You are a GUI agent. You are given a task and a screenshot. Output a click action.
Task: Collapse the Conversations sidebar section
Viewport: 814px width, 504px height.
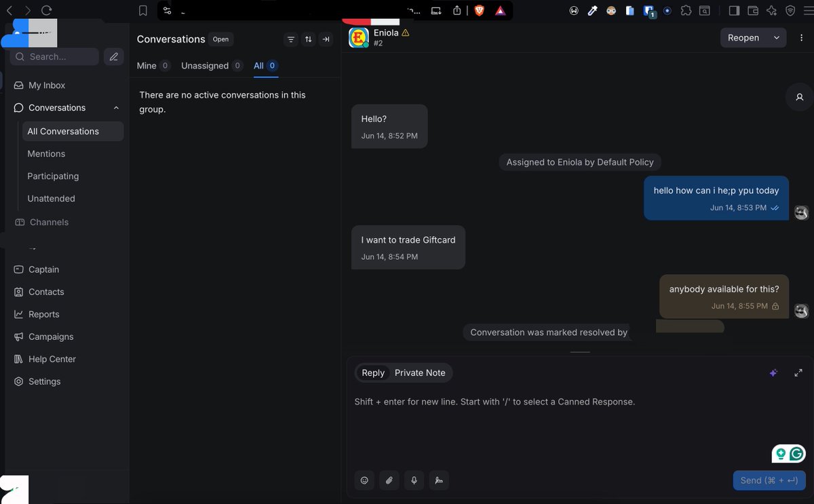116,108
